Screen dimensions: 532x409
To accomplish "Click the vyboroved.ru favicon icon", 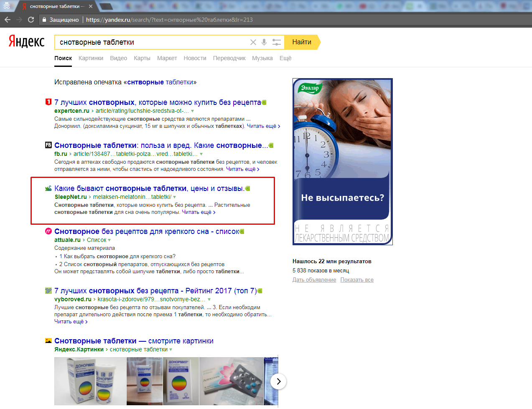I will [x=48, y=290].
